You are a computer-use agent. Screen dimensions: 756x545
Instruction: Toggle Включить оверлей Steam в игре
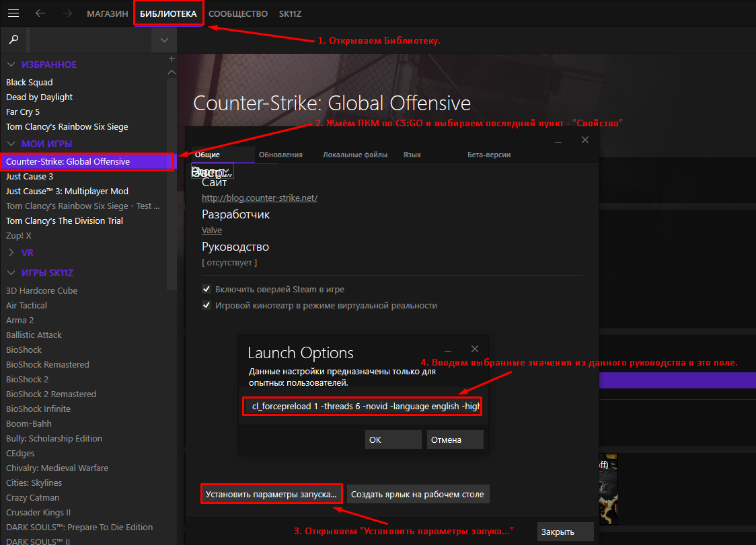[x=206, y=289]
